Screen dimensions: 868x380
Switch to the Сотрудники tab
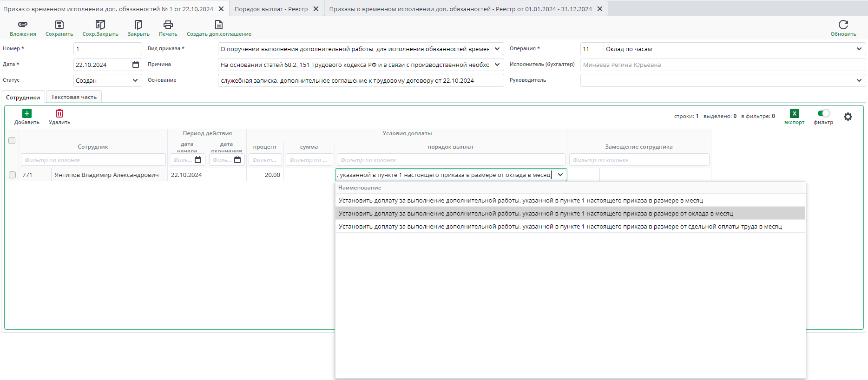click(x=23, y=97)
